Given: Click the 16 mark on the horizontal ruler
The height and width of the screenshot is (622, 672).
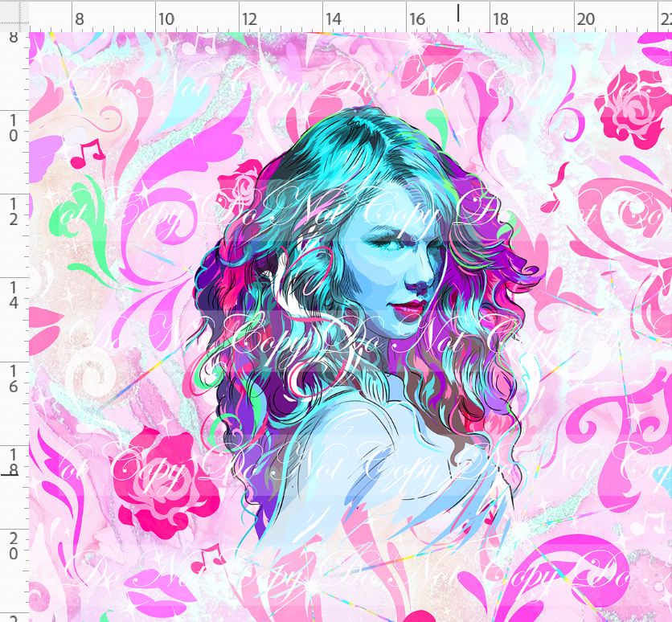Looking at the screenshot, I should 416,18.
